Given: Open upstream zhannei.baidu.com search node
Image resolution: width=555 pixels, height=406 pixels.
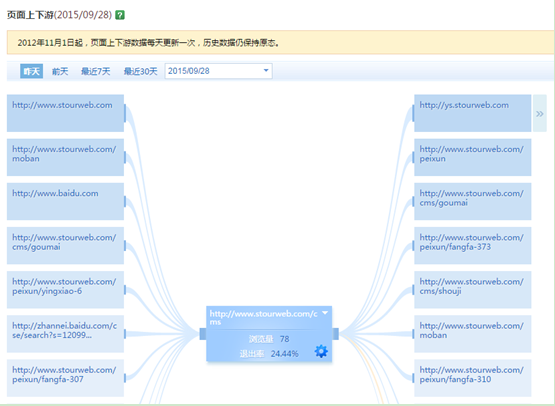Looking at the screenshot, I should [65, 334].
